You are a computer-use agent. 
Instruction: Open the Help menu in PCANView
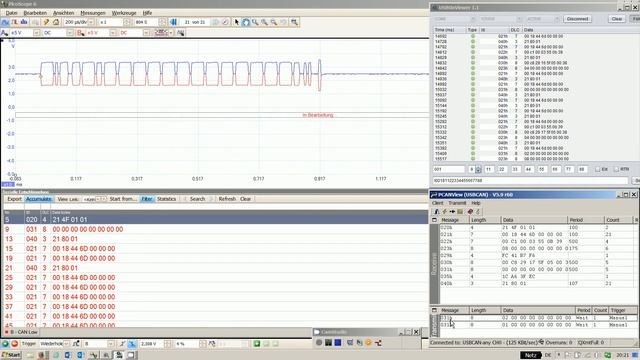(x=476, y=203)
